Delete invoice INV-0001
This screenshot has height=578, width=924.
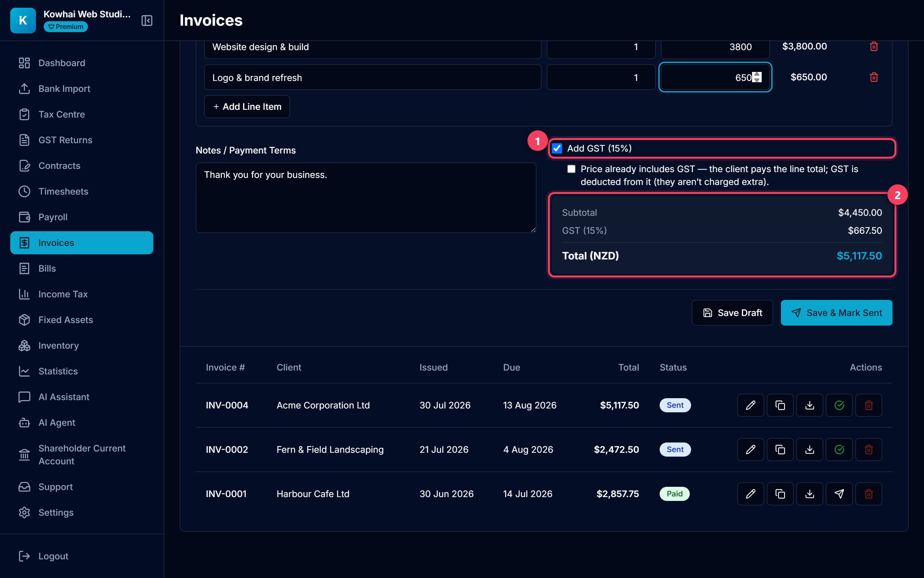click(x=868, y=494)
